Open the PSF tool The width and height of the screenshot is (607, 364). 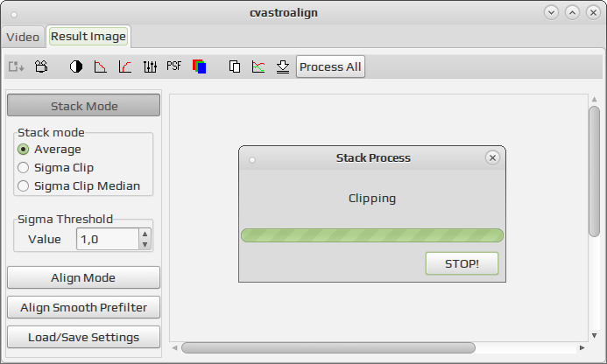[173, 66]
